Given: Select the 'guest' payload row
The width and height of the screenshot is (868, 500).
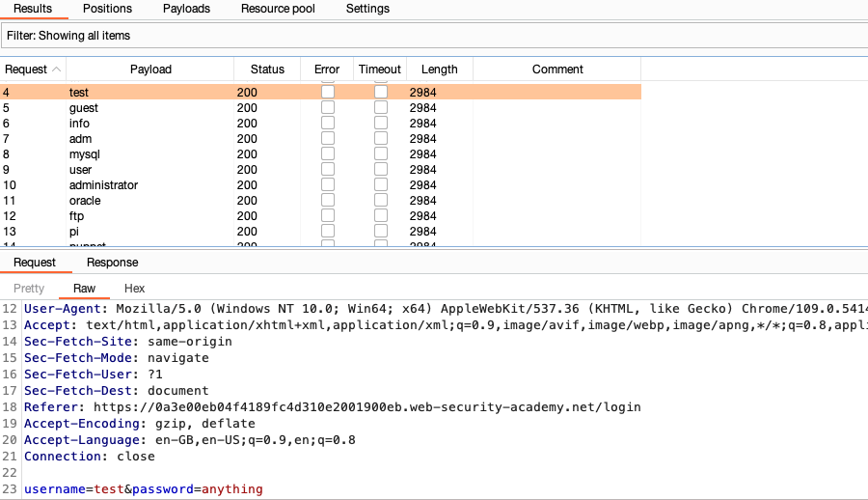Looking at the screenshot, I should pos(320,107).
